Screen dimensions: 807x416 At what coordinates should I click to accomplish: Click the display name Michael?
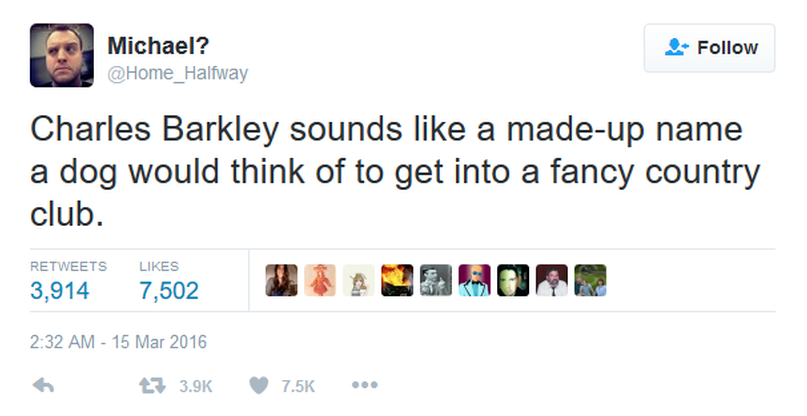pos(160,46)
